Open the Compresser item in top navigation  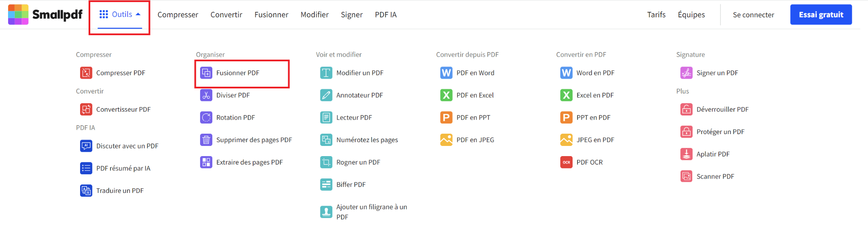click(x=178, y=15)
